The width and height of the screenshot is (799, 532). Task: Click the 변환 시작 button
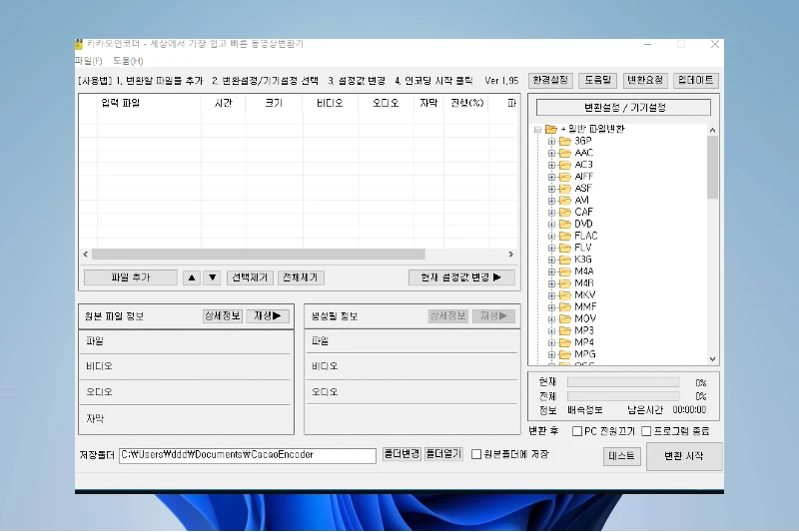(x=684, y=456)
